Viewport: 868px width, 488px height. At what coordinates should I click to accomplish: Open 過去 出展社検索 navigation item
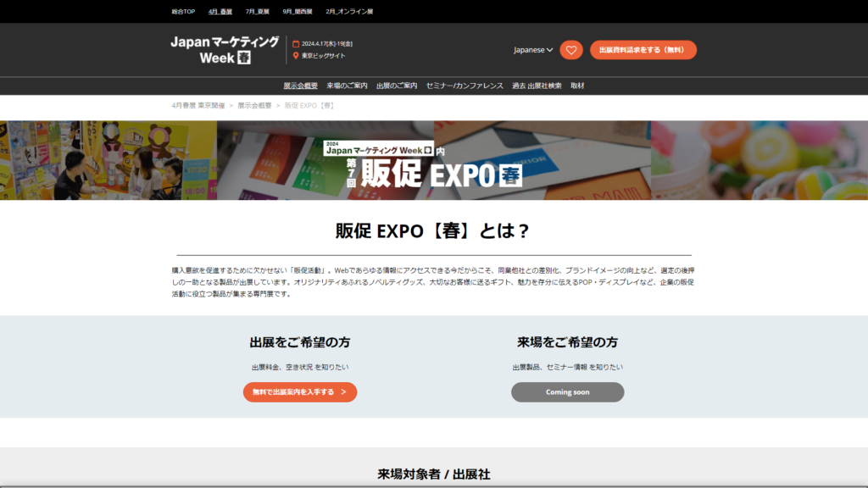point(537,86)
